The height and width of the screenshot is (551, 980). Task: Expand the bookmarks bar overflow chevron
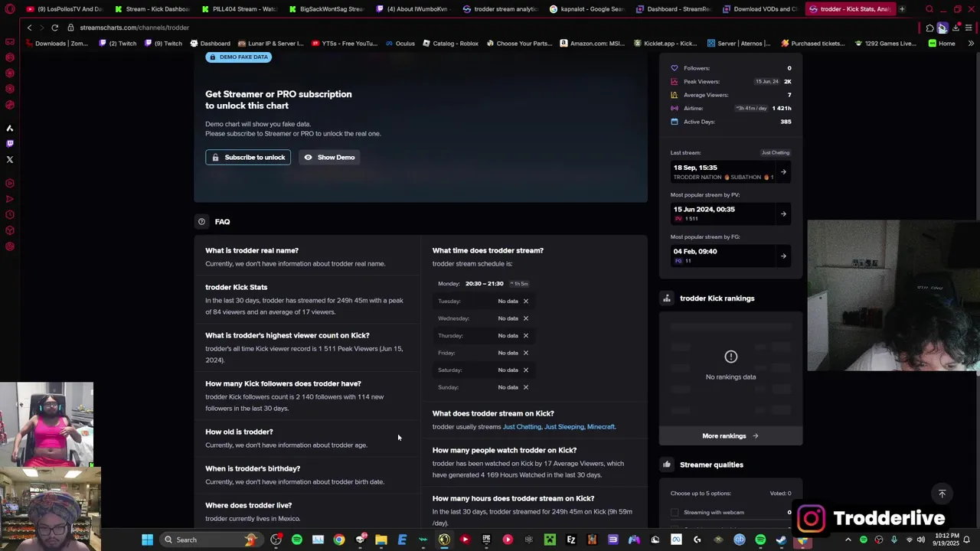click(x=971, y=44)
